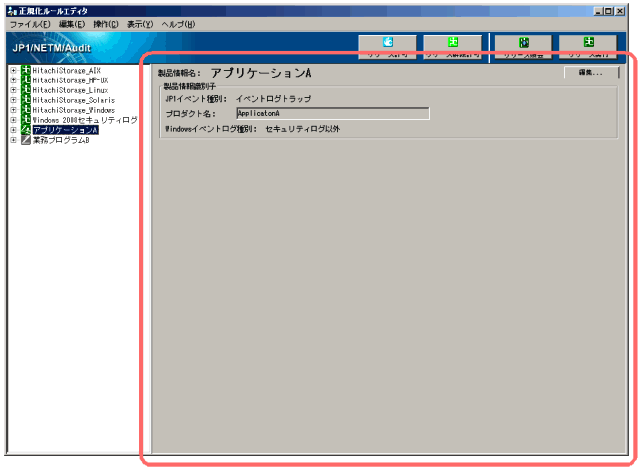The width and height of the screenshot is (640, 470).
Task: Click the toolbar button with the cyan hand icon
Action: (x=387, y=47)
